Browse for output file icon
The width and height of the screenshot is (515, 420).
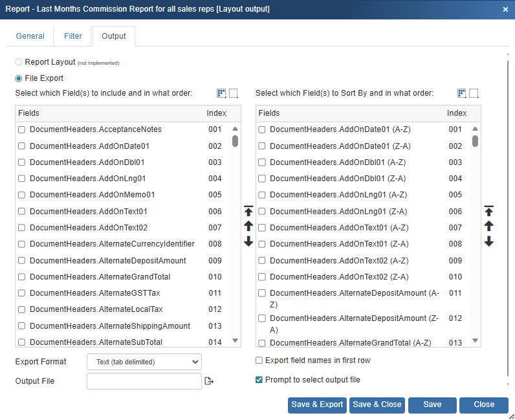[209, 381]
